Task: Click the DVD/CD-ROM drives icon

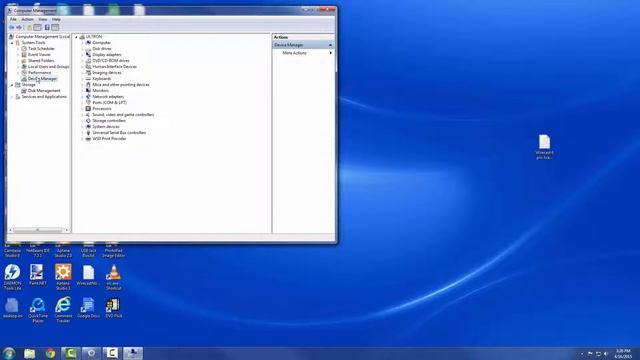Action: point(88,60)
